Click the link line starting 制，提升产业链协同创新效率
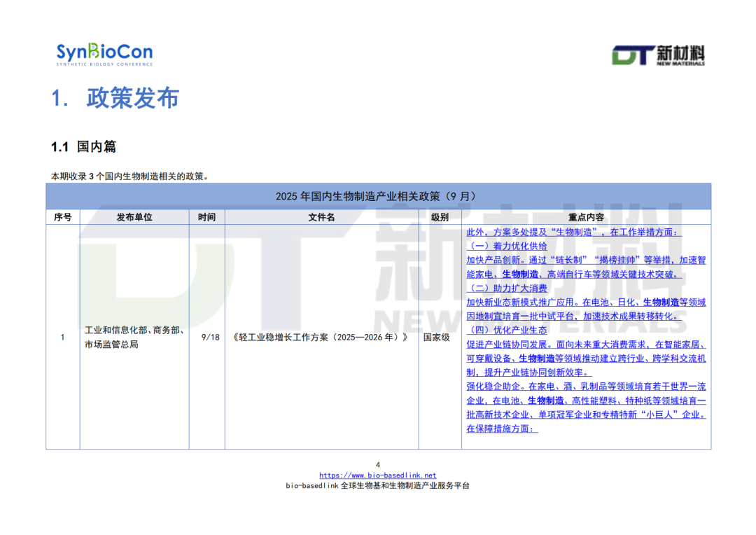 pos(529,373)
